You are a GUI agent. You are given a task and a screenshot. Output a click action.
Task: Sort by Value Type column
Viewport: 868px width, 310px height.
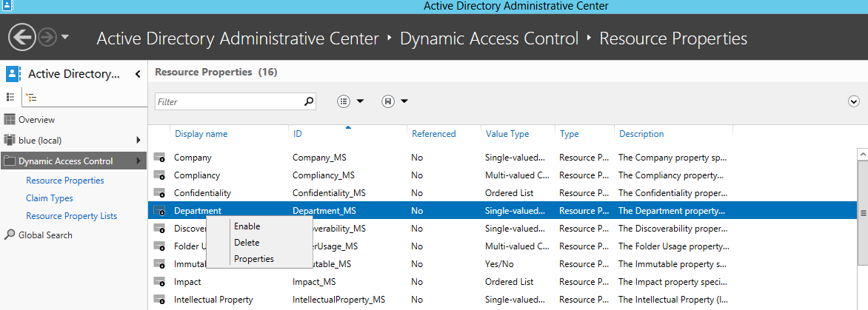point(507,134)
